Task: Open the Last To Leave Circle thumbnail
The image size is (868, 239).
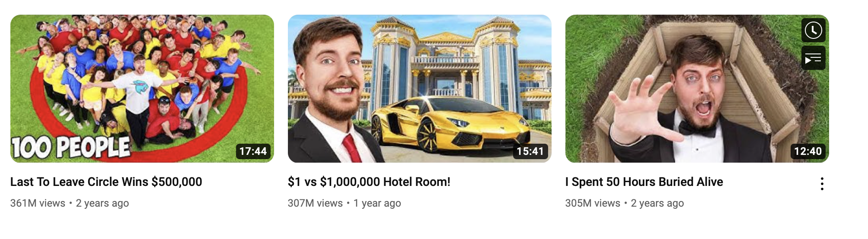Action: 142,88
